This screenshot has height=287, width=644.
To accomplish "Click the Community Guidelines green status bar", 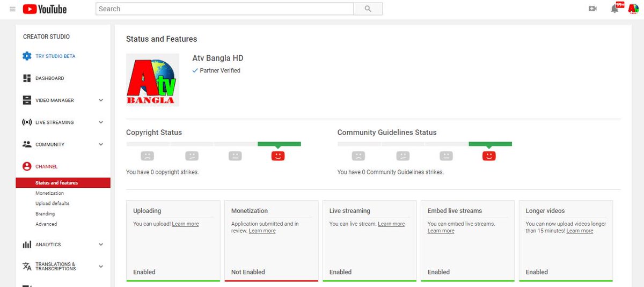I will [490, 144].
